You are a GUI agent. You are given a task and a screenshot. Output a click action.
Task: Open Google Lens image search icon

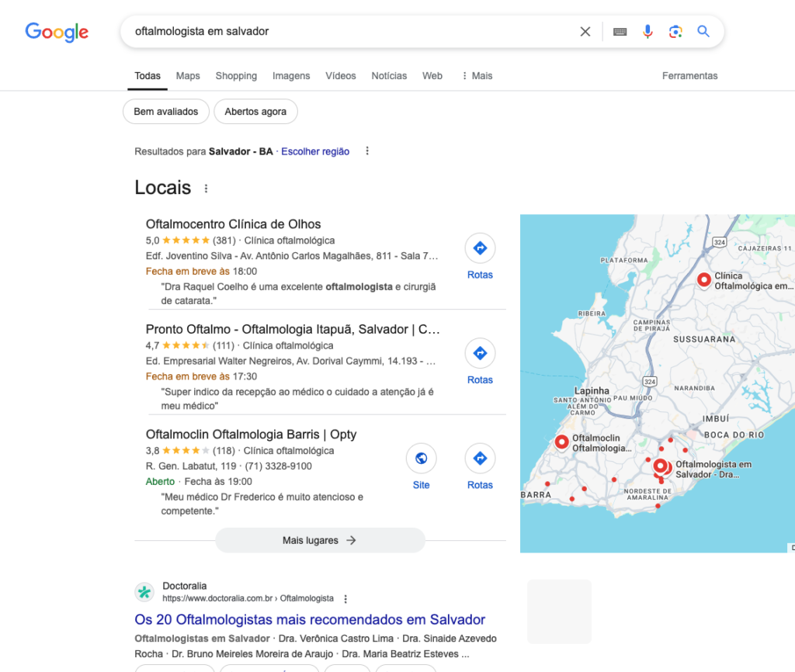[x=675, y=32]
